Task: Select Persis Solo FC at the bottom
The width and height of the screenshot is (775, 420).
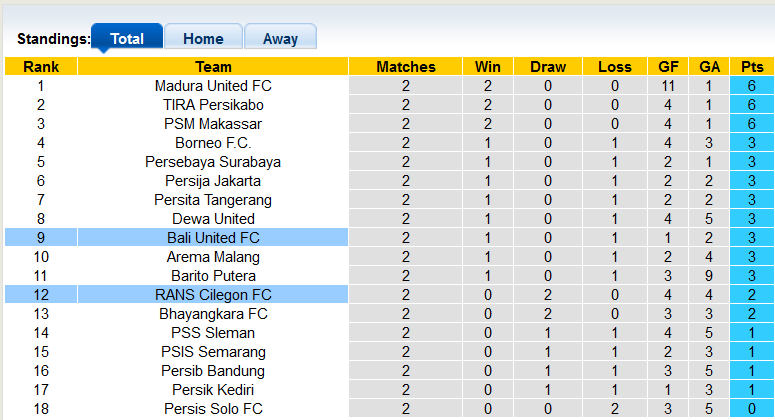Action: tap(213, 409)
